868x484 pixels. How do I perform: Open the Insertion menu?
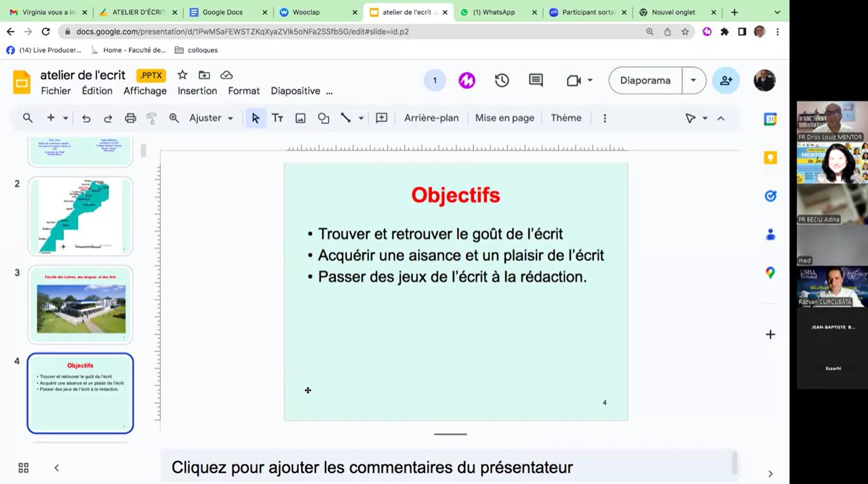pos(197,91)
